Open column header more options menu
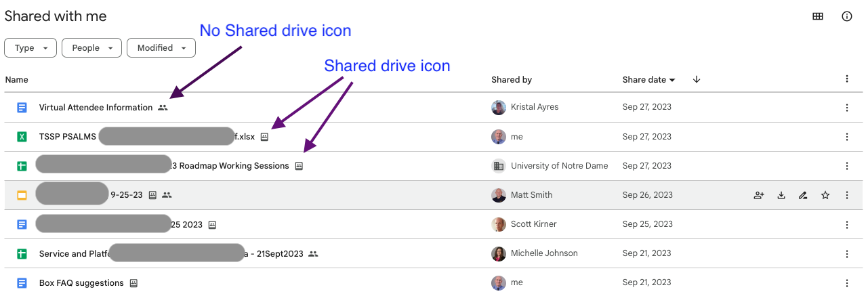The width and height of the screenshot is (868, 296). pyautogui.click(x=847, y=79)
